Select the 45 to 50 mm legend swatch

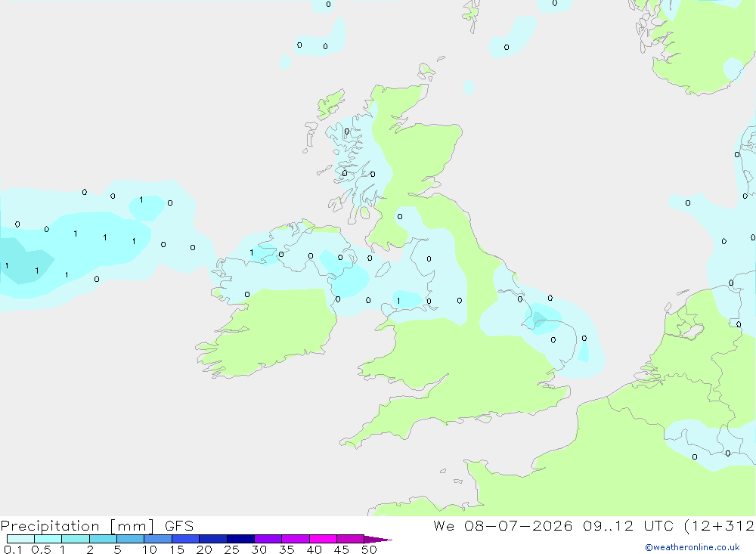coord(351,539)
